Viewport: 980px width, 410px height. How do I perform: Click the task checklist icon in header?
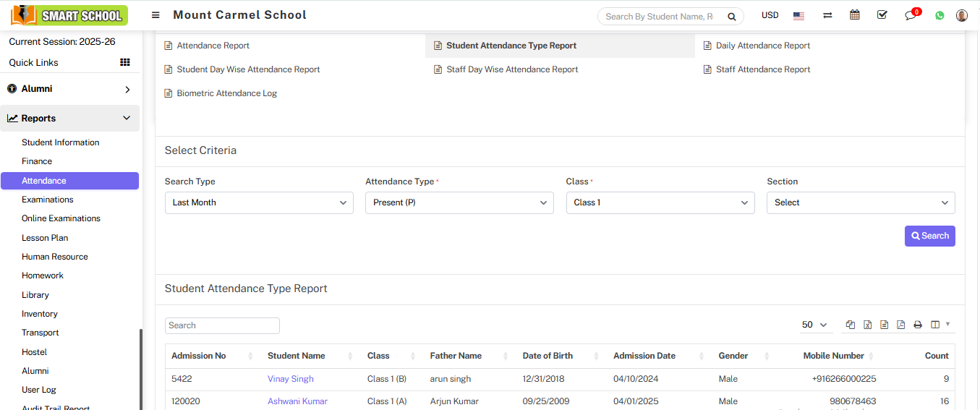tap(882, 15)
